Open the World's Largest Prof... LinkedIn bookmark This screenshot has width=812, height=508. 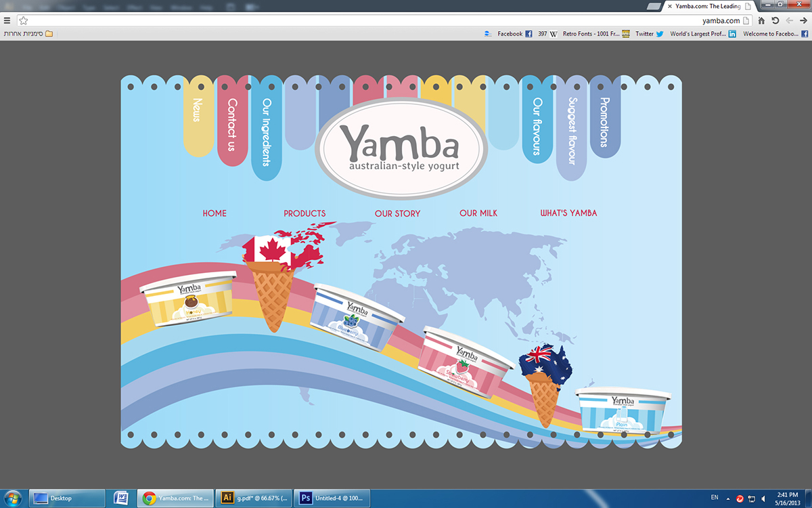[703, 33]
